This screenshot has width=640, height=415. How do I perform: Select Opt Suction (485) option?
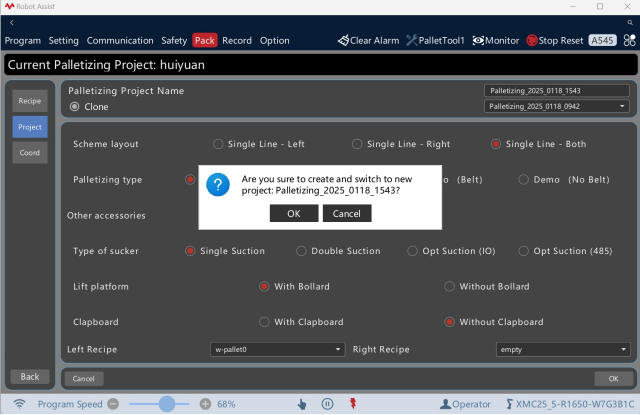click(x=524, y=251)
